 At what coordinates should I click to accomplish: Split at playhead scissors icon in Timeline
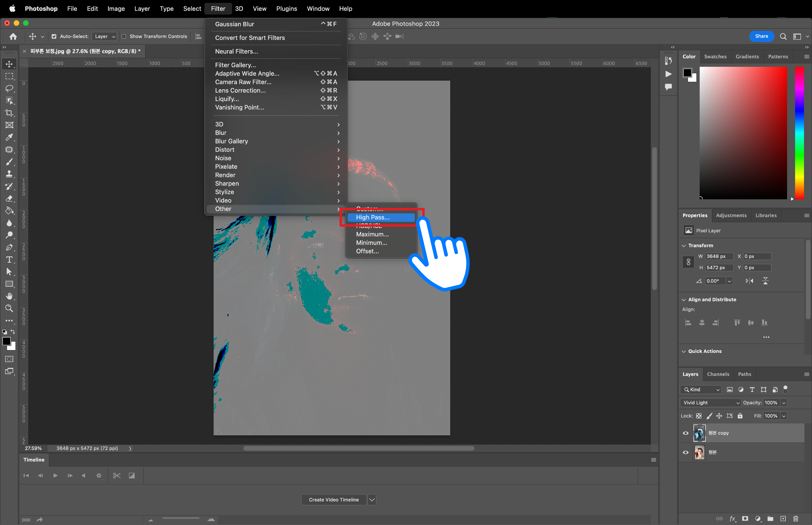click(117, 476)
